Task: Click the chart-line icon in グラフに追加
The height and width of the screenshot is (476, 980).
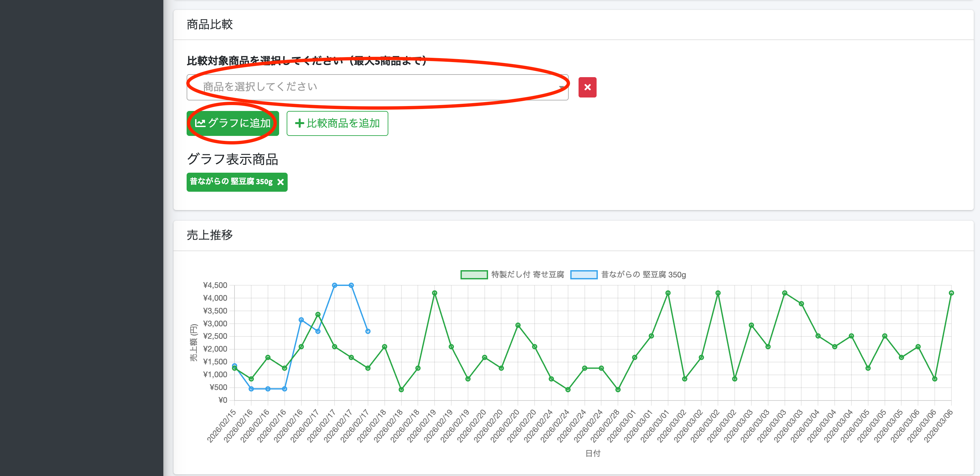Action: pos(200,123)
